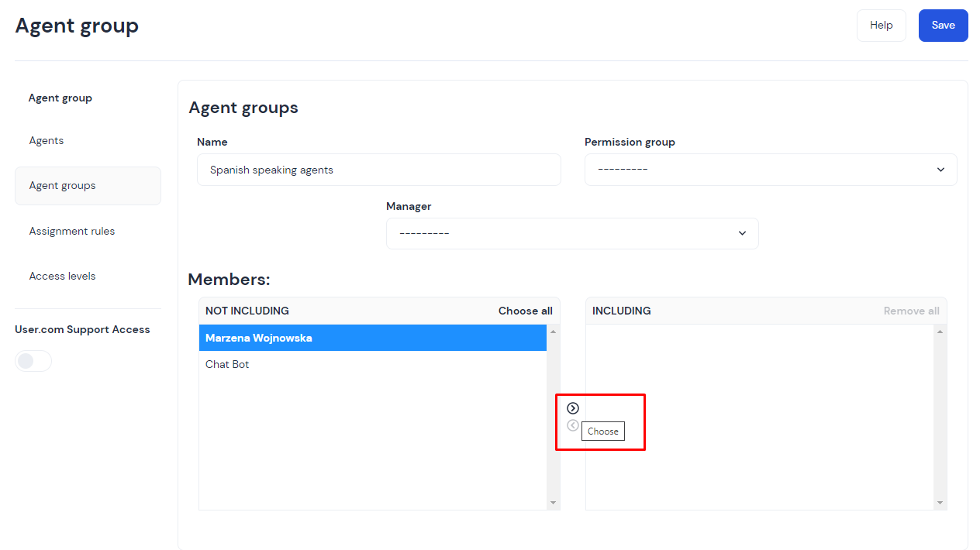The width and height of the screenshot is (980, 550).
Task: Click NOT INCLUDING list scroll up arrow
Action: tap(553, 332)
